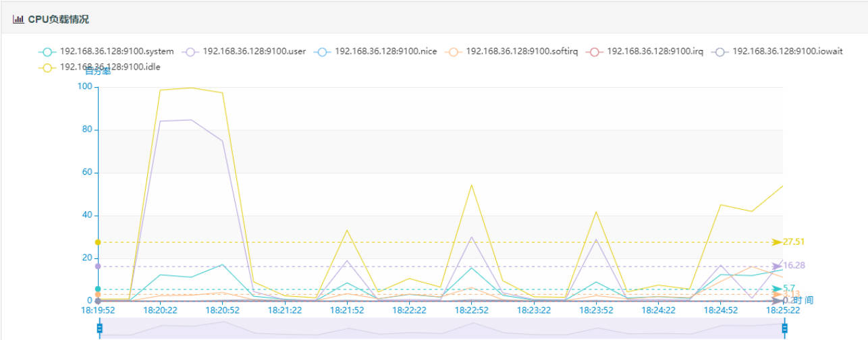868x340 pixels.
Task: Click the bar chart icon beside CPU负载情况
Action: (x=18, y=20)
